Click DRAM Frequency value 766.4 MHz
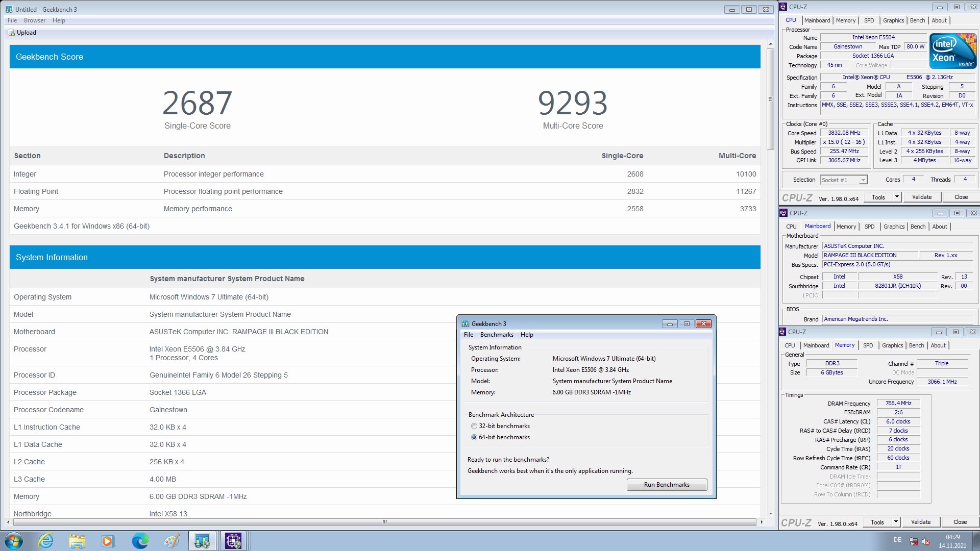 coord(898,403)
